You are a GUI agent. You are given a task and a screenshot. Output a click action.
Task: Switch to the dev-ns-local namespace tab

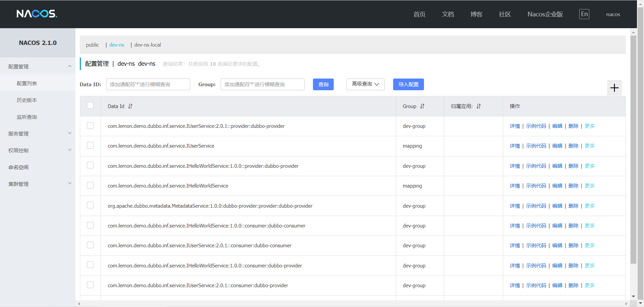(x=147, y=45)
